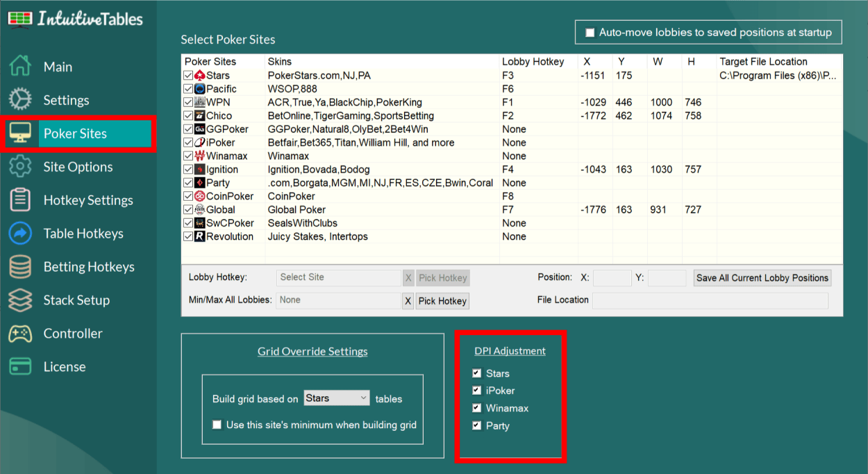Toggle Party DPI Adjustment checkbox
The height and width of the screenshot is (474, 868).
pos(476,425)
